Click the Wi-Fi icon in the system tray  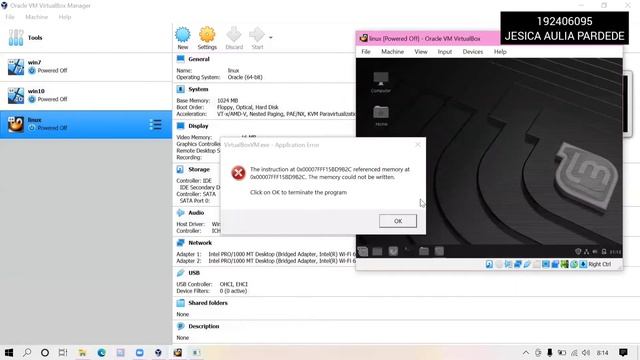point(574,353)
